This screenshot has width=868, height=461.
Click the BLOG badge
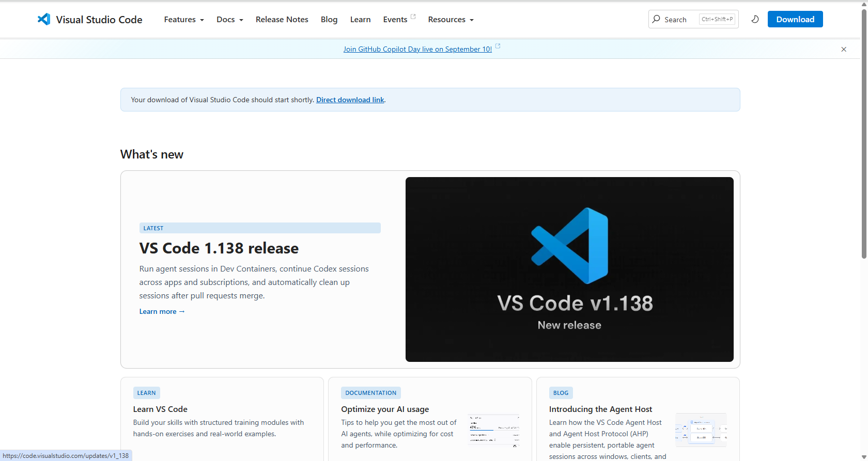tap(561, 393)
